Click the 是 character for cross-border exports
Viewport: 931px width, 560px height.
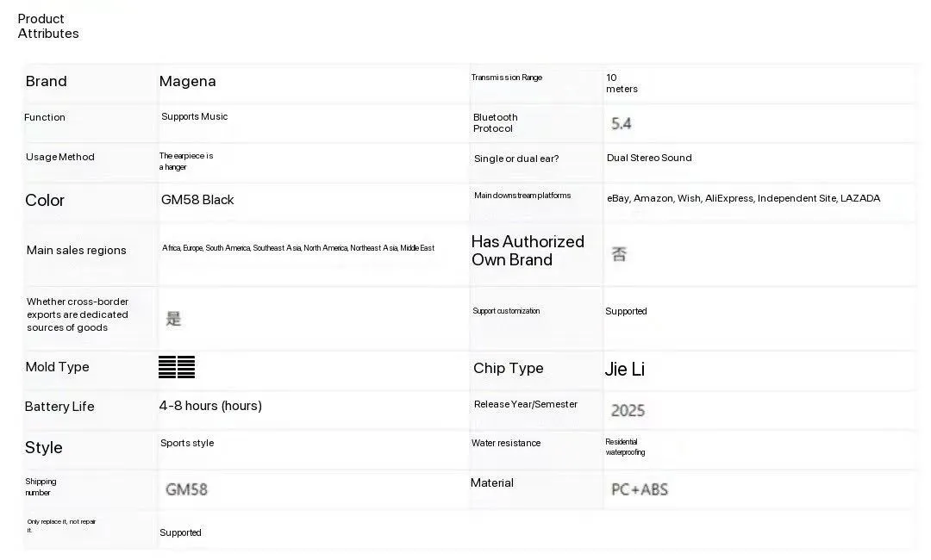point(173,319)
